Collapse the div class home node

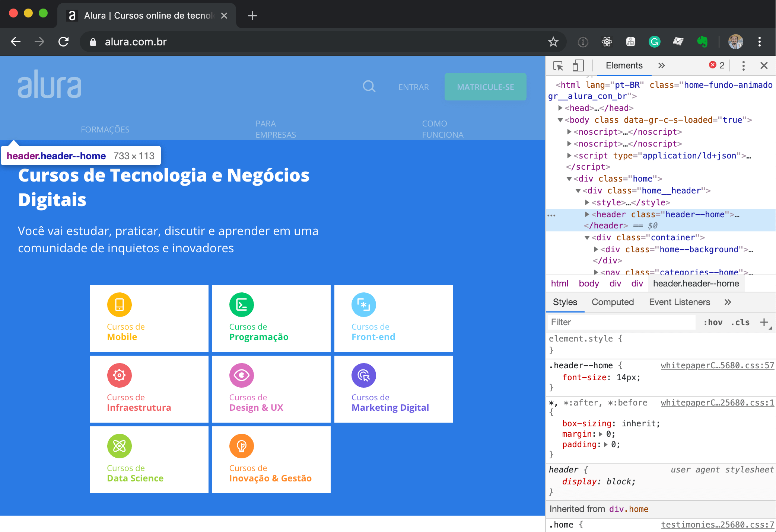pos(569,179)
